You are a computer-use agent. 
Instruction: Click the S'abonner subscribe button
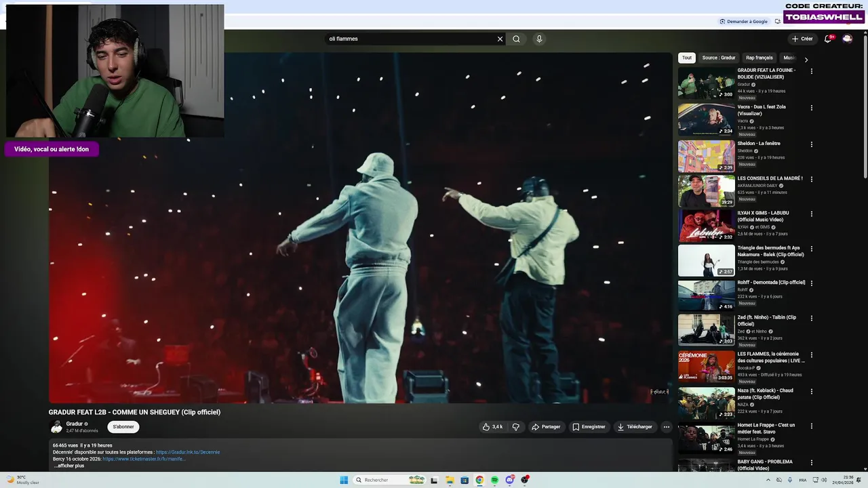point(123,427)
